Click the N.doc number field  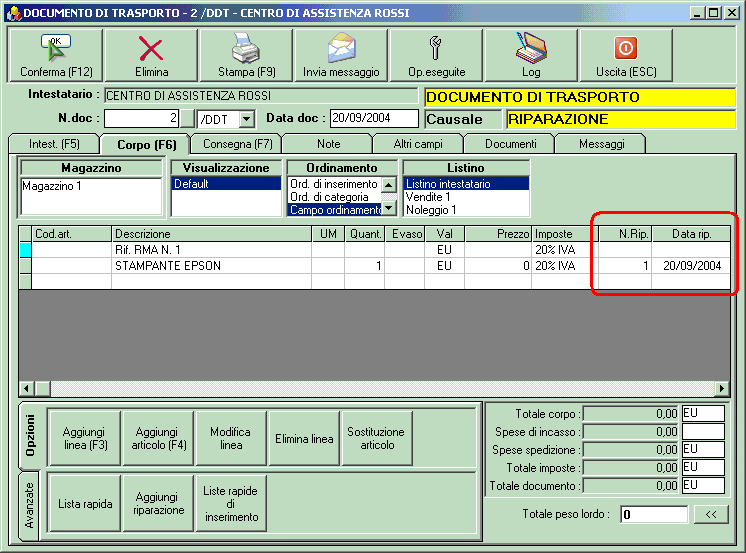click(141, 118)
